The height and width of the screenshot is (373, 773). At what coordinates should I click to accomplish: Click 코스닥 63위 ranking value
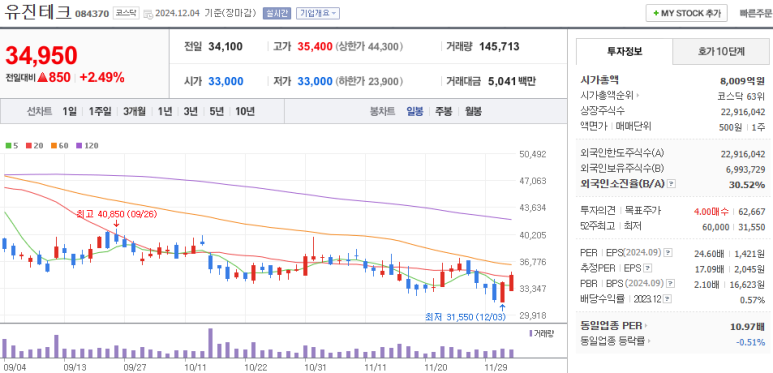[x=741, y=96]
